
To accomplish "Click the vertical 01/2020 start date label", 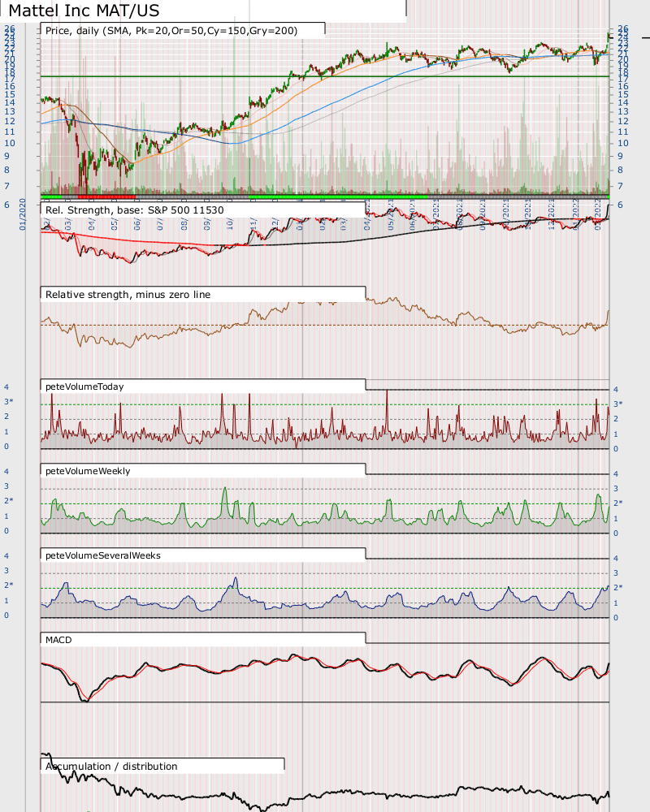I will pos(22,214).
